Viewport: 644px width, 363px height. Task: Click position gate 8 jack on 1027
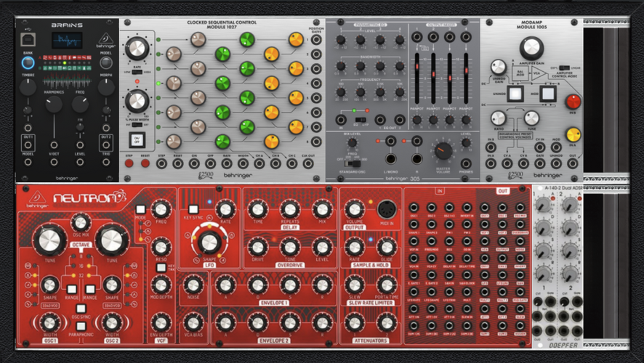(x=316, y=142)
